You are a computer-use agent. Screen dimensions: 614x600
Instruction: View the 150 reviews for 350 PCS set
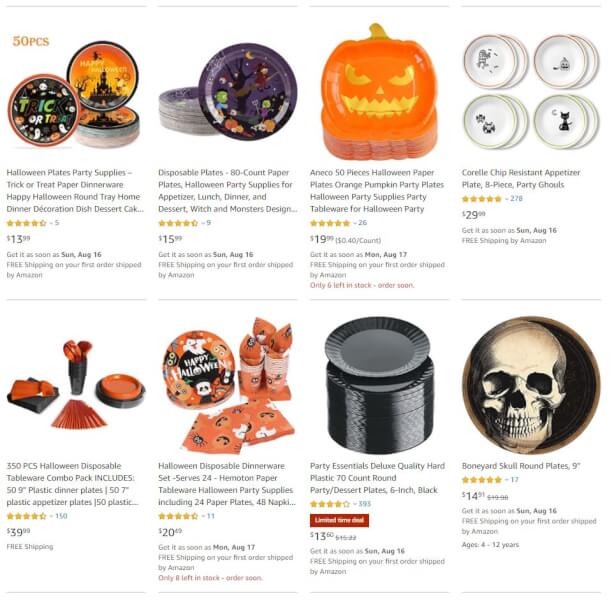61,516
